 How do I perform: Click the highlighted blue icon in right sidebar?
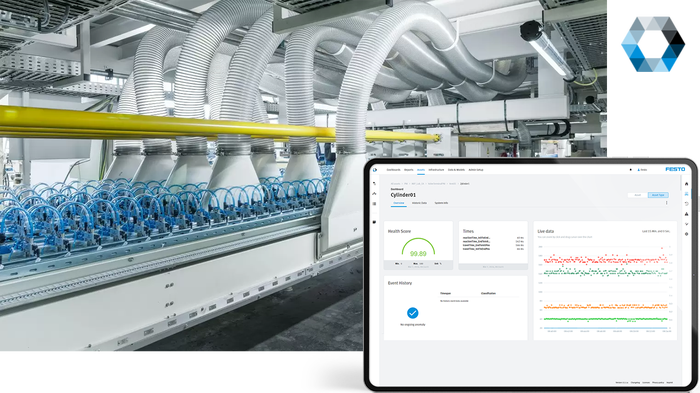686,194
